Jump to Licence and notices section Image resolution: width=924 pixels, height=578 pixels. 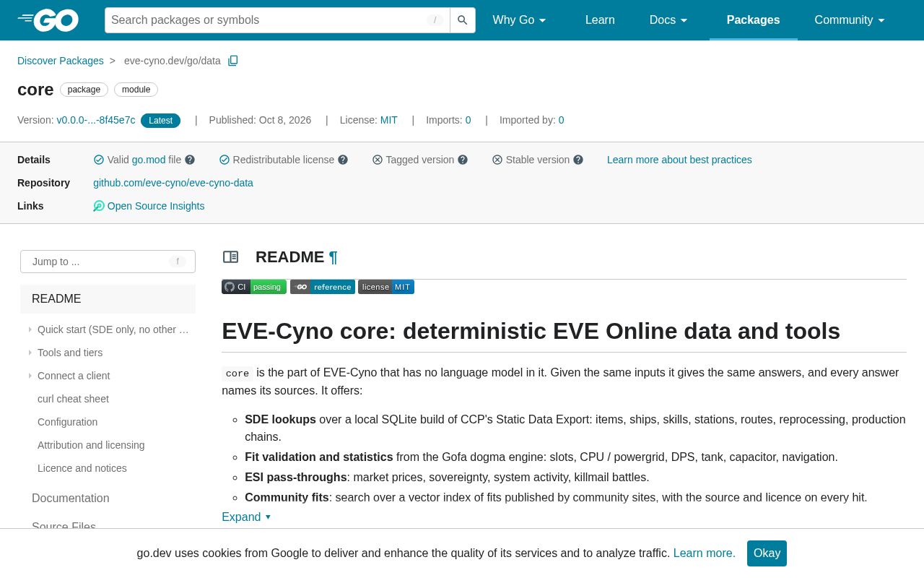82,468
